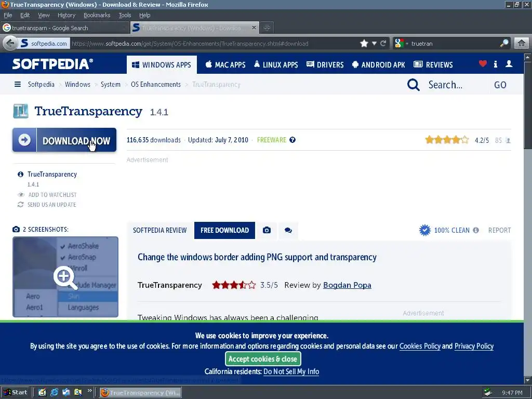Screen dimensions: 532x399
Task: Click the Download Now button
Action: coord(64,140)
